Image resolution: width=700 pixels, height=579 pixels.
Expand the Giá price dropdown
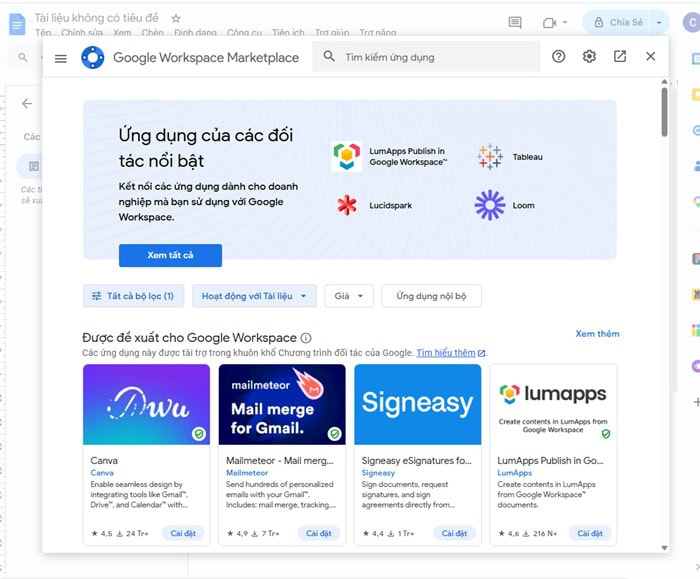349,296
